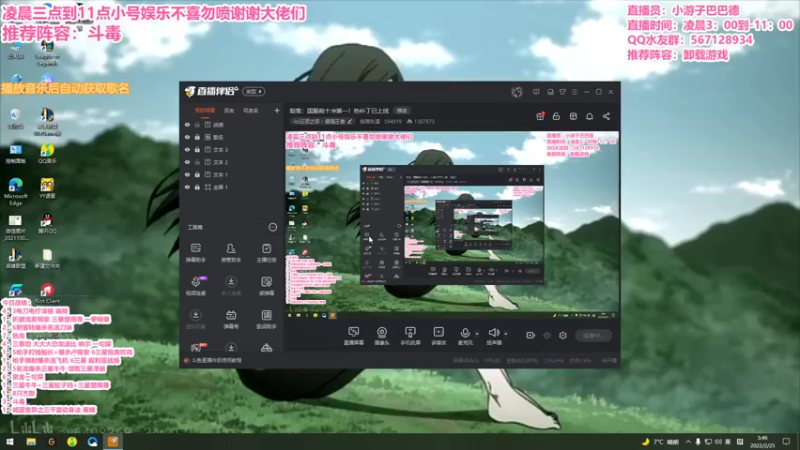The image size is (800, 450).
Task: Toggle visibility eye of 文本 1 source
Action: tap(187, 174)
